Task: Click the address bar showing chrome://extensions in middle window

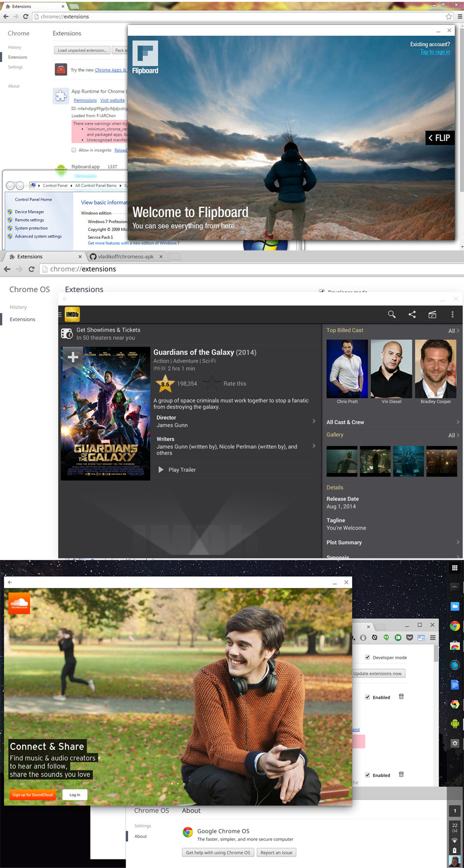Action: click(x=251, y=269)
